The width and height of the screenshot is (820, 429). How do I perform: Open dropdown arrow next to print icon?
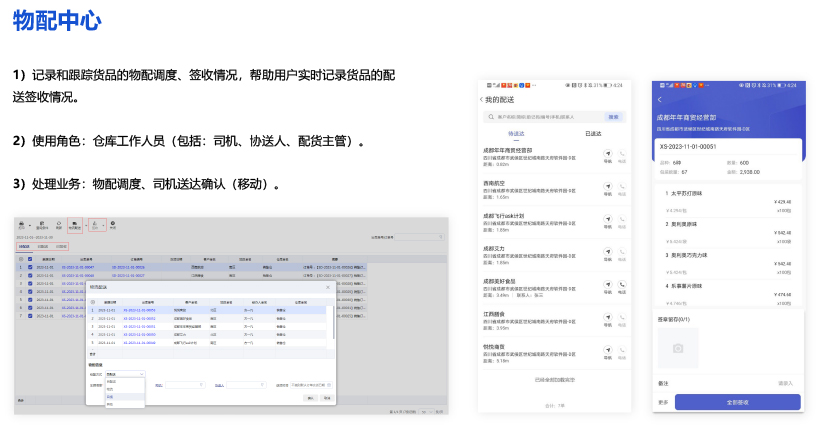29,226
